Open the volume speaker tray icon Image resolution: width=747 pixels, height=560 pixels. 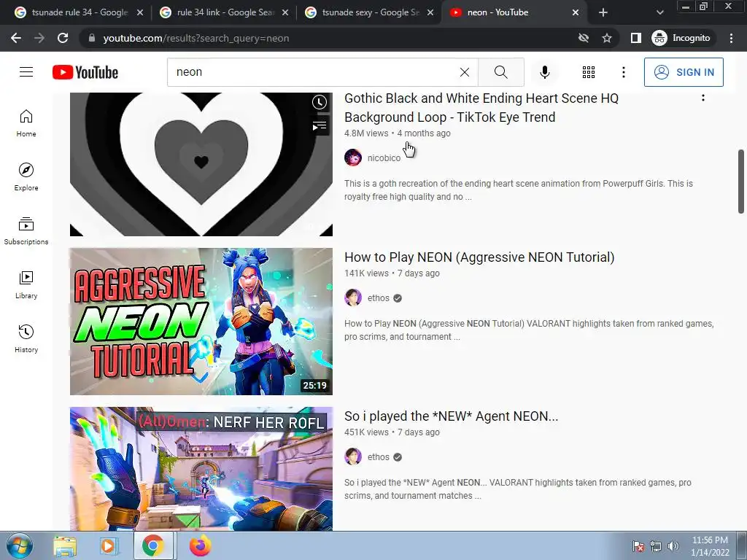pyautogui.click(x=673, y=546)
